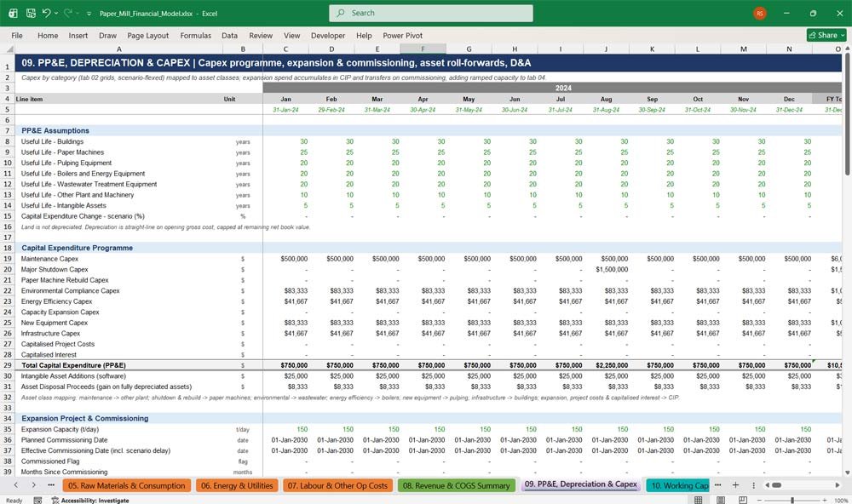Viewport: 852px width, 504px height.
Task: Switch to 07. Labour & Other Op Costs sheet
Action: 337,485
